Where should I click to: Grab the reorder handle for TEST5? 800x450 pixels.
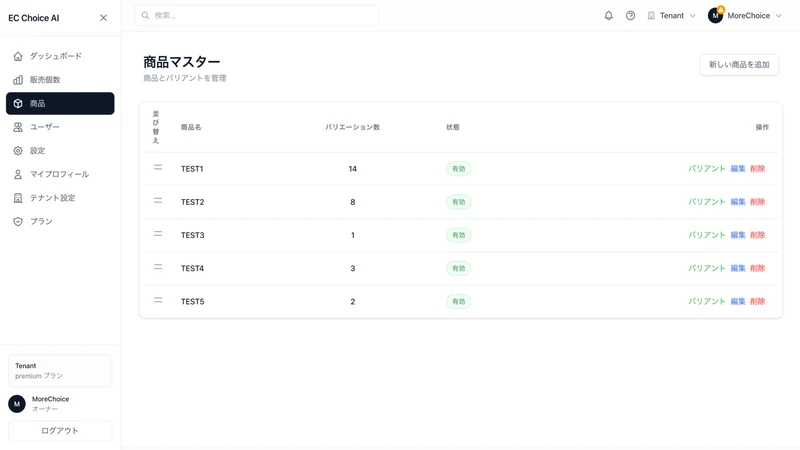(158, 300)
